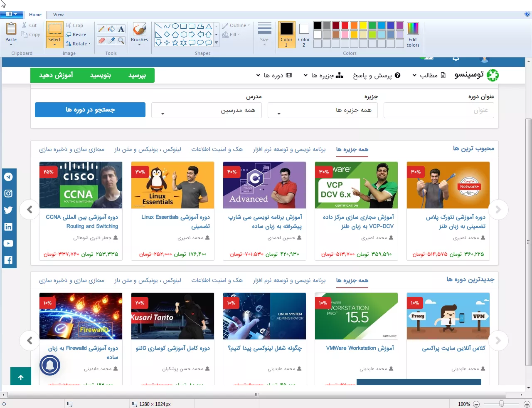Viewport: 532px width, 408px height.
Task: Click the scroll-to-top arrow button
Action: [21, 377]
